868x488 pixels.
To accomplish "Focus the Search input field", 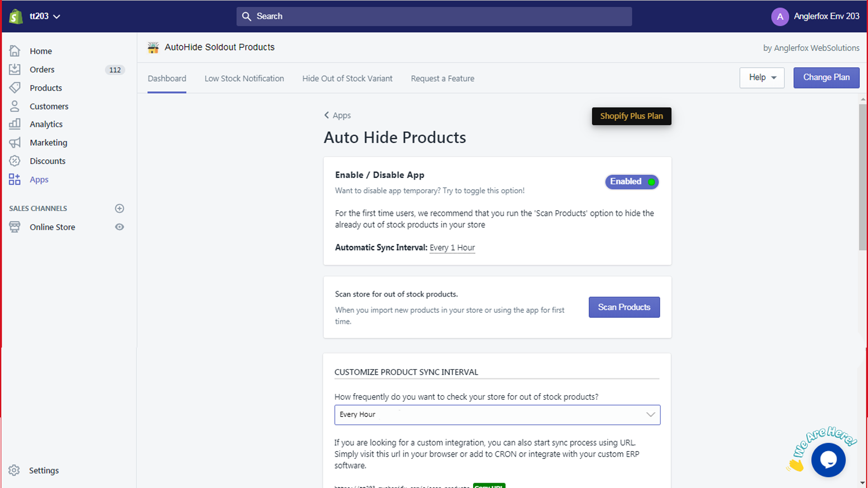I will [434, 16].
